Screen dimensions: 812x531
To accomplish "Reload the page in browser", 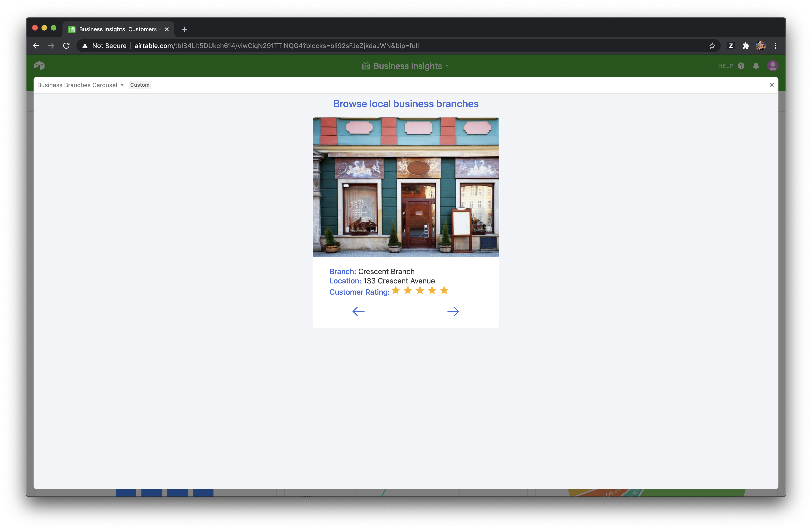I will click(x=66, y=46).
